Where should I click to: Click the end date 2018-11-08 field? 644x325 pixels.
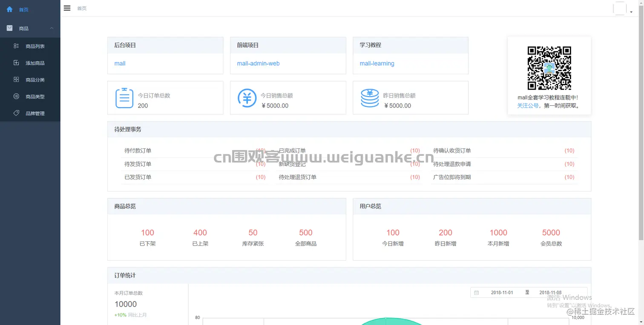pyautogui.click(x=550, y=293)
